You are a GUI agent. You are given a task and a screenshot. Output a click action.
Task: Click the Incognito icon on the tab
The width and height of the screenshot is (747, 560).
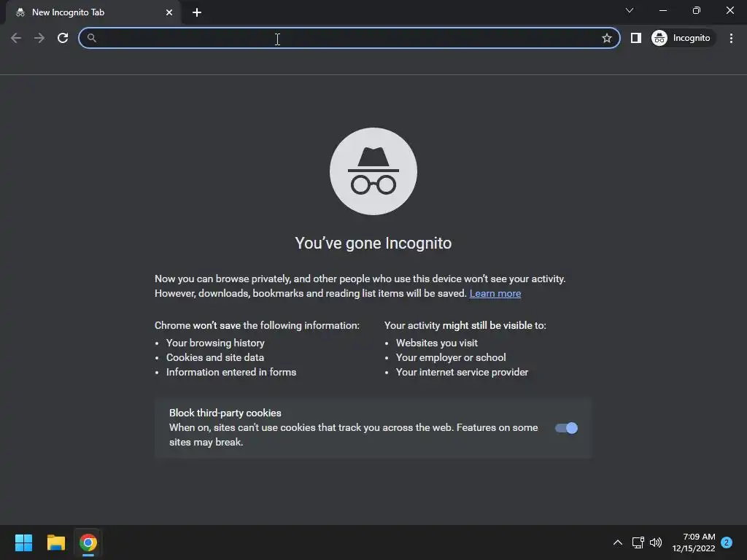[20, 12]
